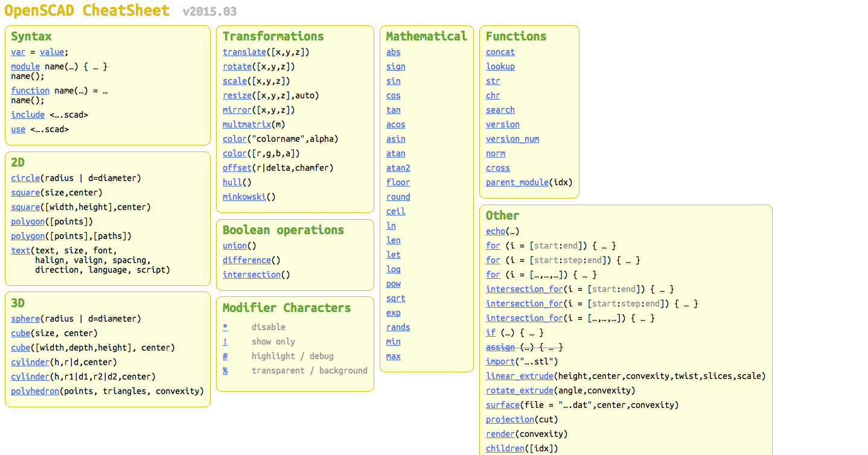This screenshot has width=868, height=455.
Task: Open the 'intersection' boolean link
Action: click(x=252, y=275)
